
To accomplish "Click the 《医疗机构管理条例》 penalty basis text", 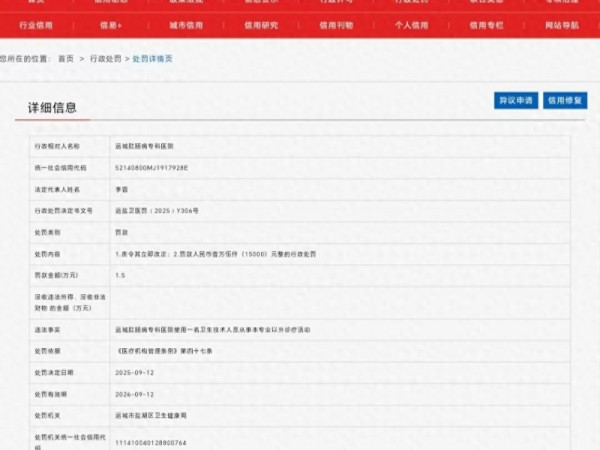I will click(160, 350).
